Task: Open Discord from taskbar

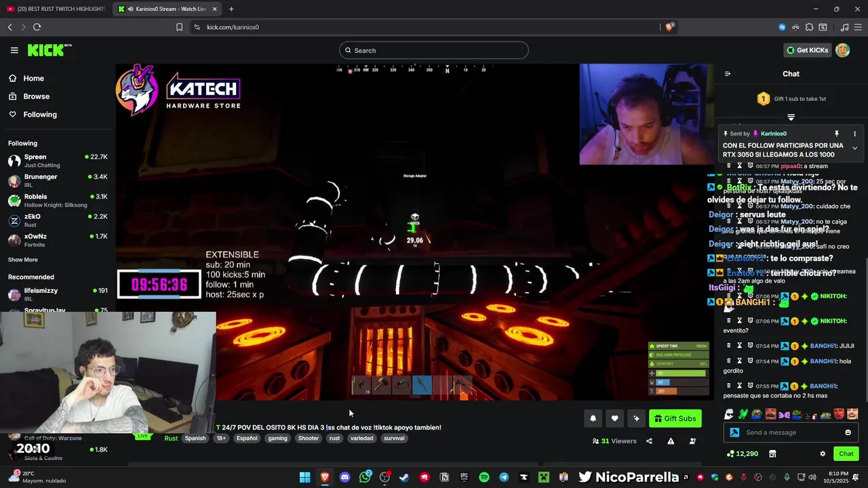Action: pyautogui.click(x=344, y=477)
